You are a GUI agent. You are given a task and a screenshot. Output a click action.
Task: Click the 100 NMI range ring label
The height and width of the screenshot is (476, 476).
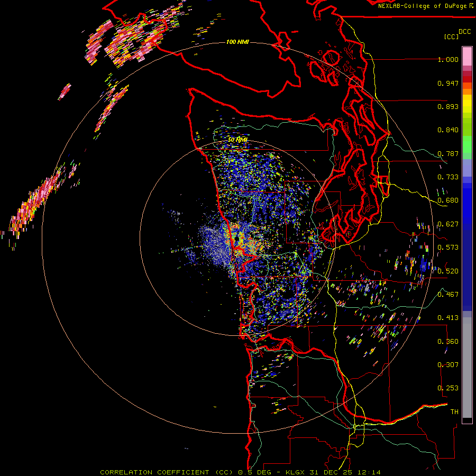[x=237, y=42]
